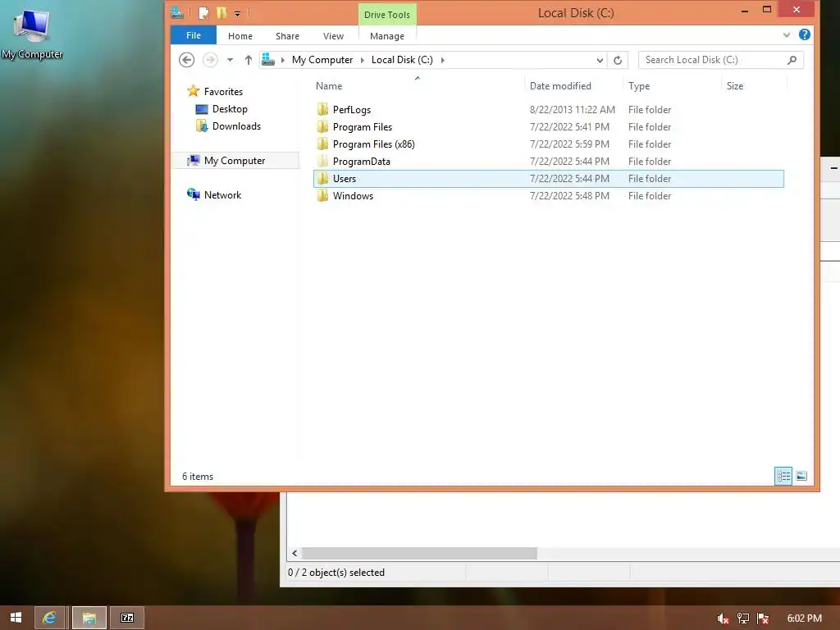Click the horizontal scrollbar thumb in background window
The height and width of the screenshot is (630, 840).
point(419,554)
